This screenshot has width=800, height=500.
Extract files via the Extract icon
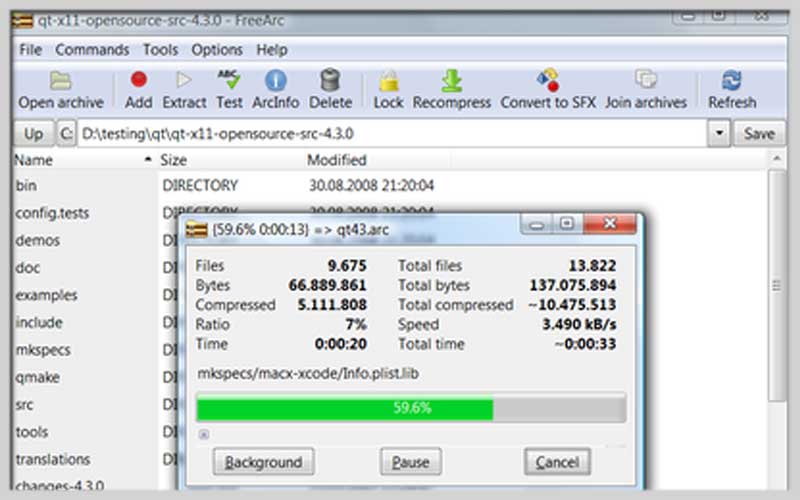coord(184,90)
